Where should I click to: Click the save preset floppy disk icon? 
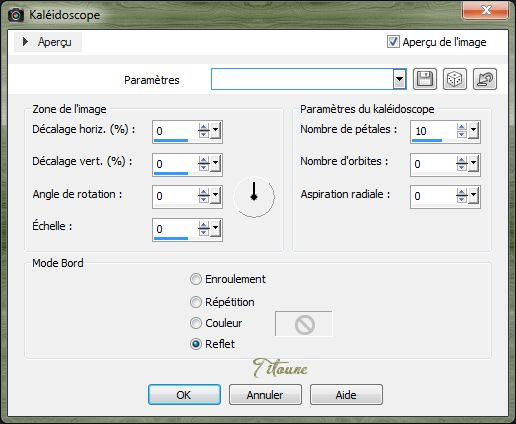[x=425, y=79]
